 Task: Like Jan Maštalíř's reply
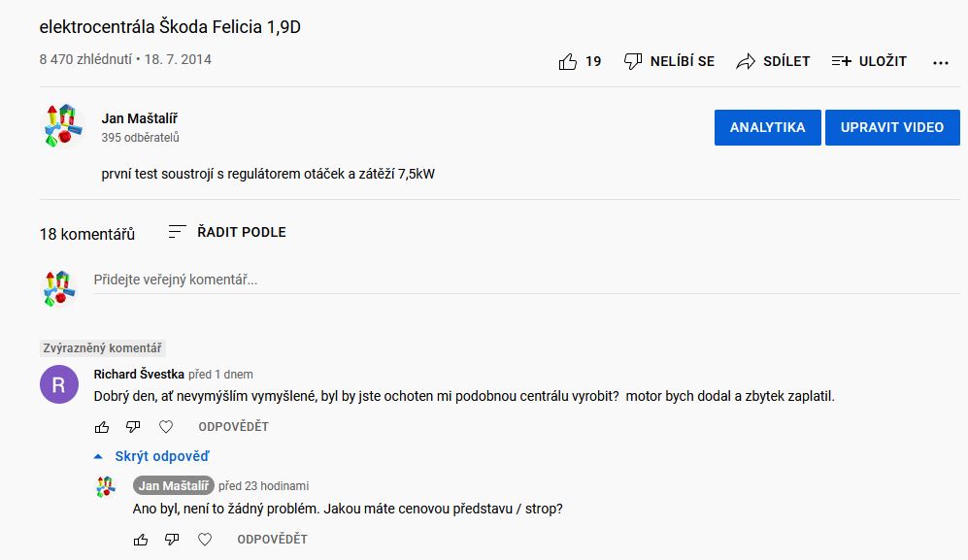pyautogui.click(x=141, y=540)
